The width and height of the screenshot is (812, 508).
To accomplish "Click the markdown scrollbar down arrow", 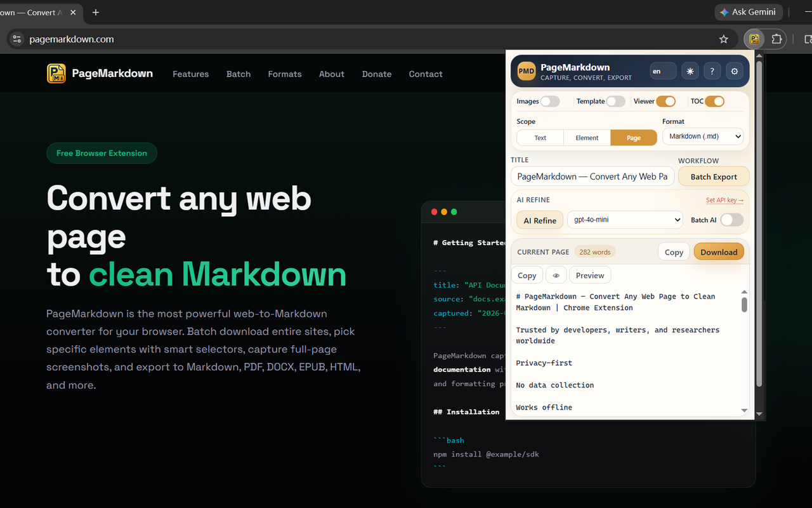I will click(x=744, y=411).
